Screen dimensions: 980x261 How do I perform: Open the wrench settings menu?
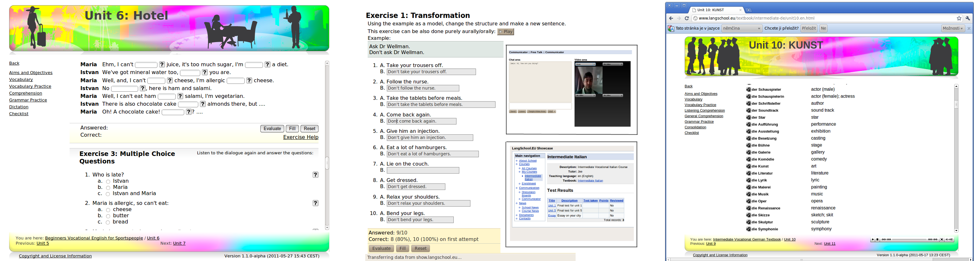[x=968, y=18]
